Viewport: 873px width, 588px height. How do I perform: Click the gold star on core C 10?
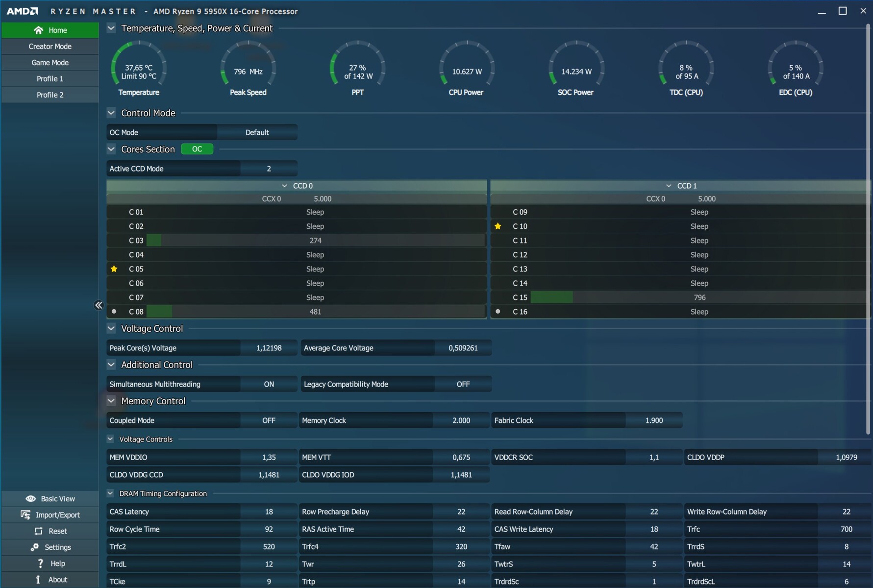coord(498,226)
